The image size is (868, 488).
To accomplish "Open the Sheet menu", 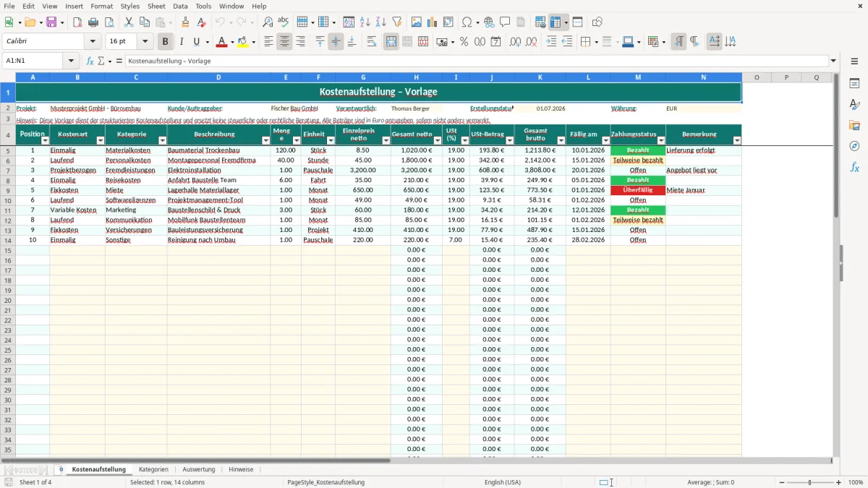I will click(156, 6).
